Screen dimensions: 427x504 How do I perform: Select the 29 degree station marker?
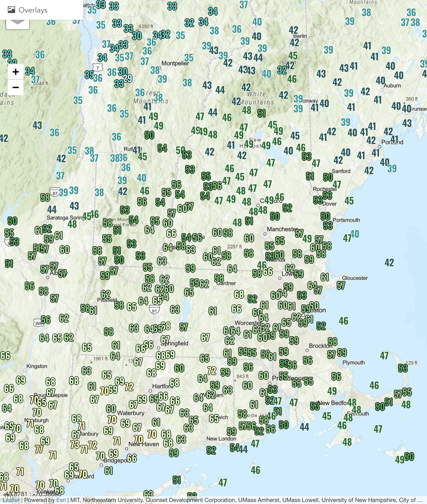click(128, 78)
